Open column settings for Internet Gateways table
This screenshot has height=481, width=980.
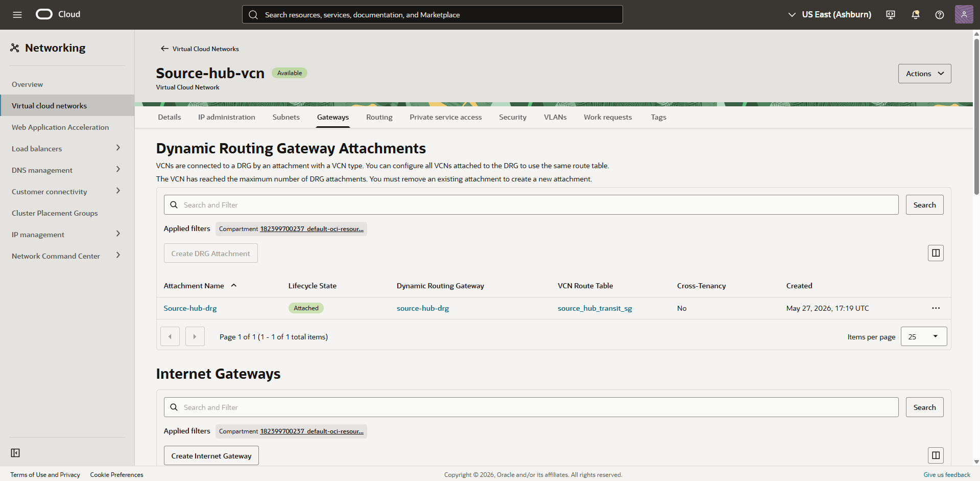(x=936, y=455)
